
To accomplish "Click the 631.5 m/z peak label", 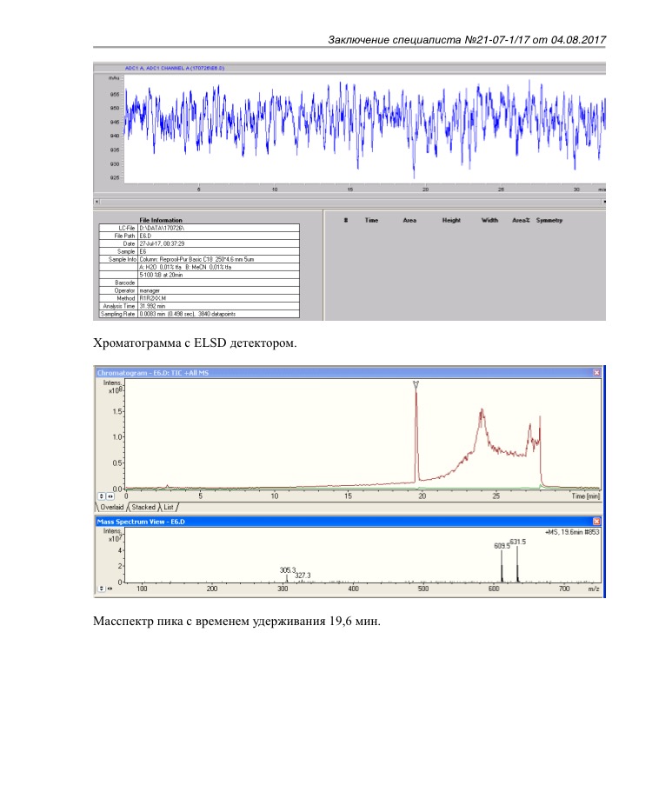I will 519,542.
